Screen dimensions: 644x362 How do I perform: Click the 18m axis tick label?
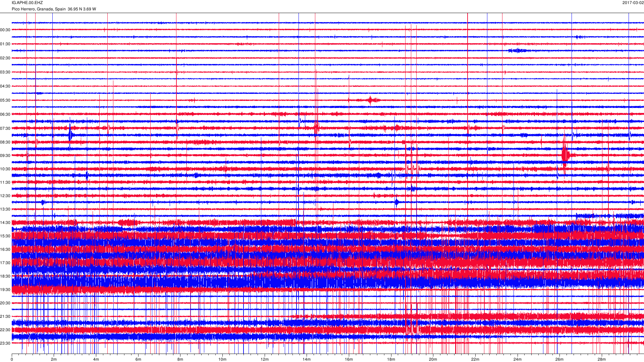point(391,359)
